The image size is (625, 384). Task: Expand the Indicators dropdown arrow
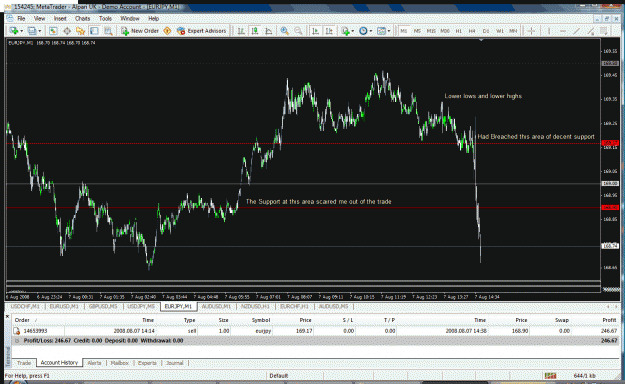353,31
